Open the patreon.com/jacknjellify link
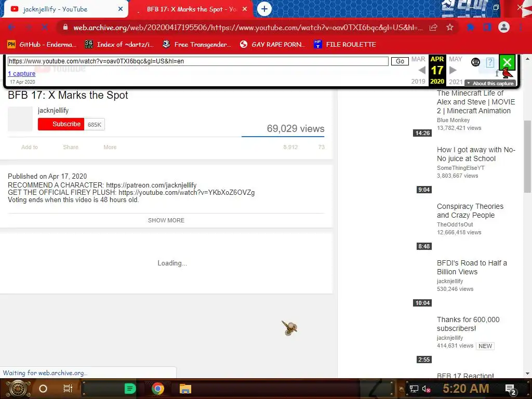The height and width of the screenshot is (399, 532). tap(151, 185)
